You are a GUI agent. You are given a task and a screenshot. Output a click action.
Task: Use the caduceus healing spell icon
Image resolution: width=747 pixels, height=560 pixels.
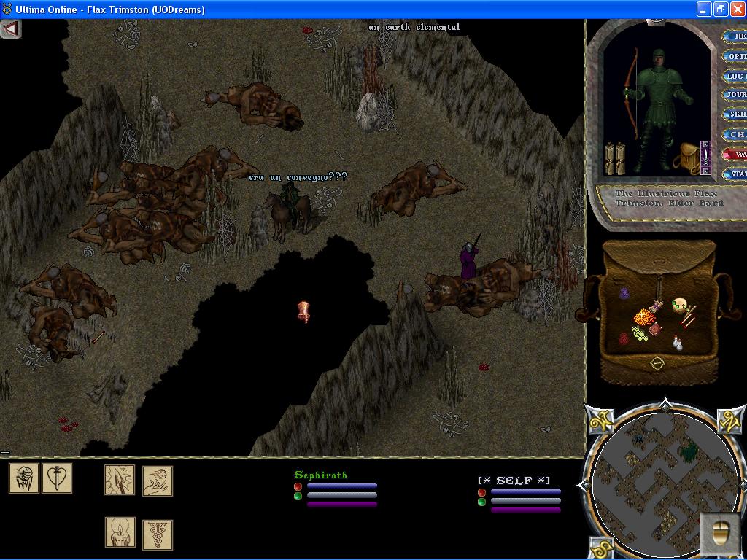pyautogui.click(x=158, y=534)
